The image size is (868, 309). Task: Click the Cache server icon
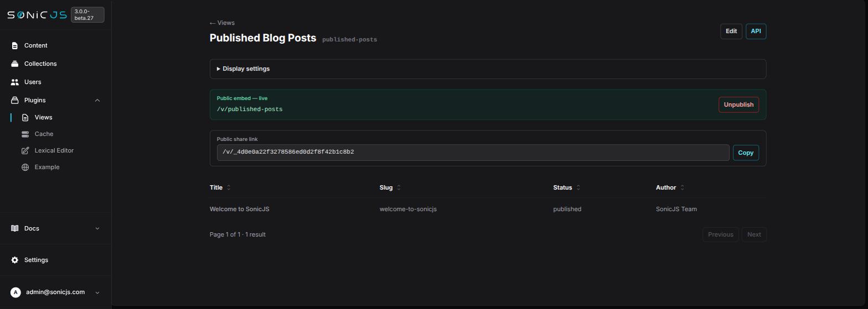(x=25, y=134)
